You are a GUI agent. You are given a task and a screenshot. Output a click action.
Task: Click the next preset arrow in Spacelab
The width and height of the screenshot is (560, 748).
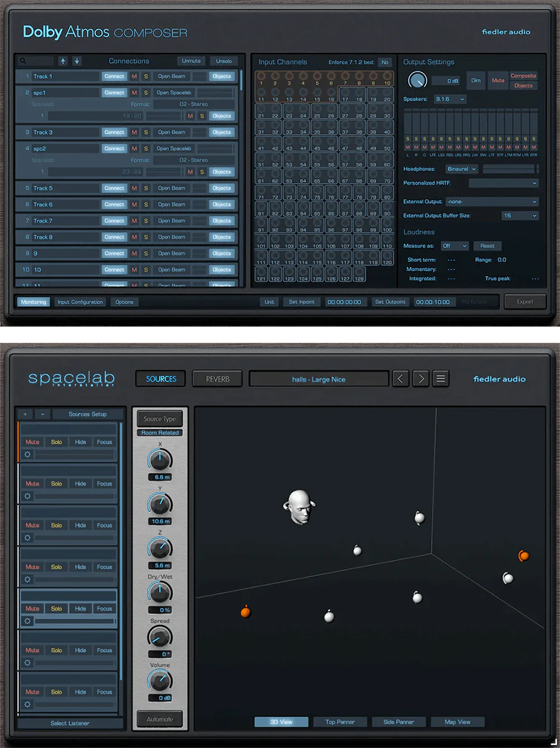[420, 378]
